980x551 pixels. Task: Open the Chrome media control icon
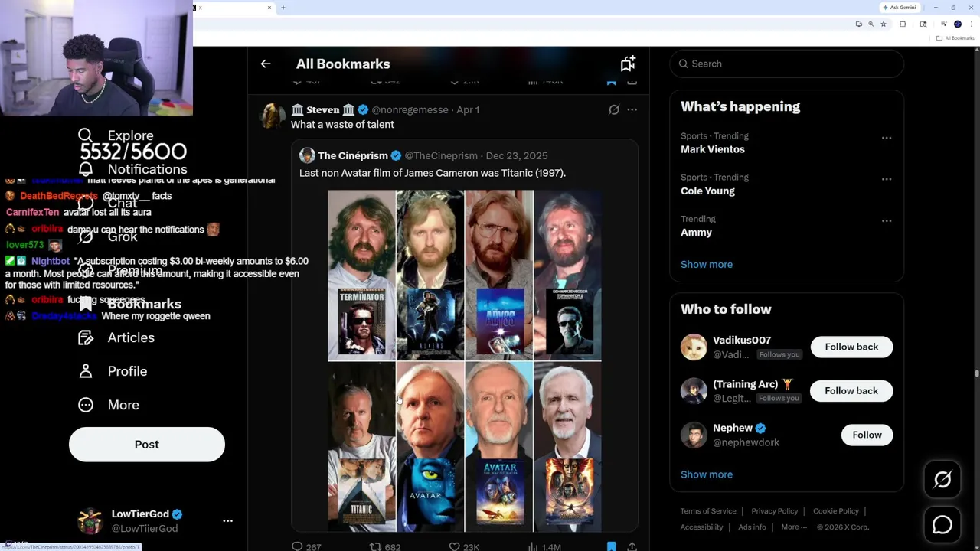944,24
